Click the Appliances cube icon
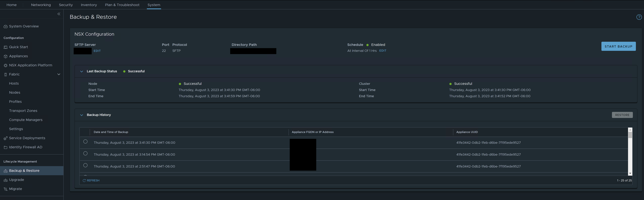644x200 pixels. tap(5, 56)
